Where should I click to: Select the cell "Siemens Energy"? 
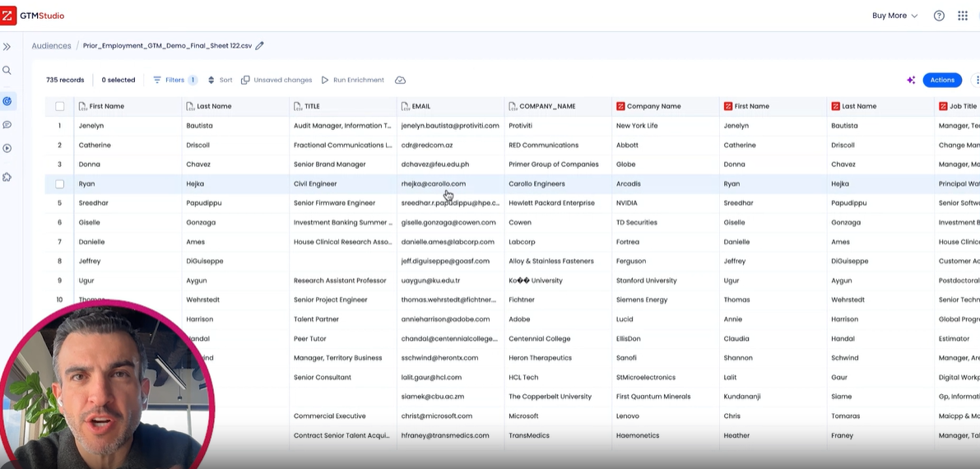[x=665, y=300]
